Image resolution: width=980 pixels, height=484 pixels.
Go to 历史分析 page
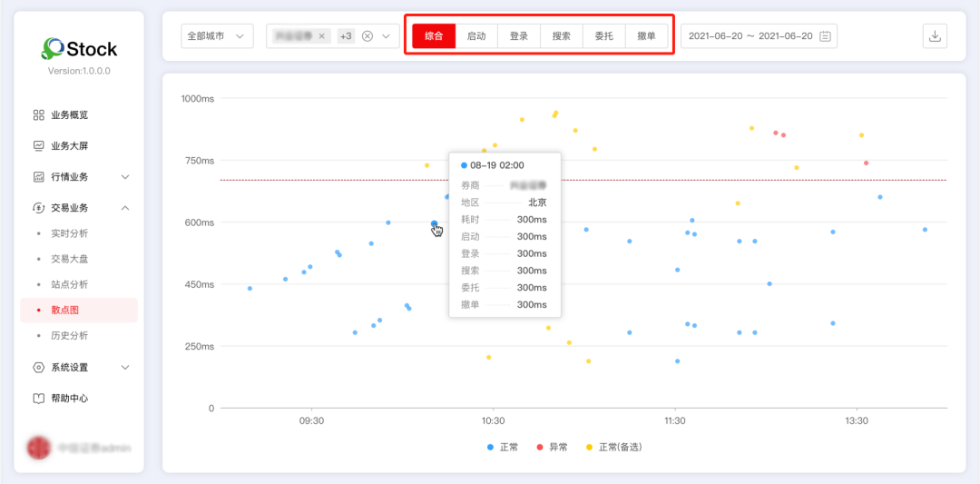(x=69, y=335)
